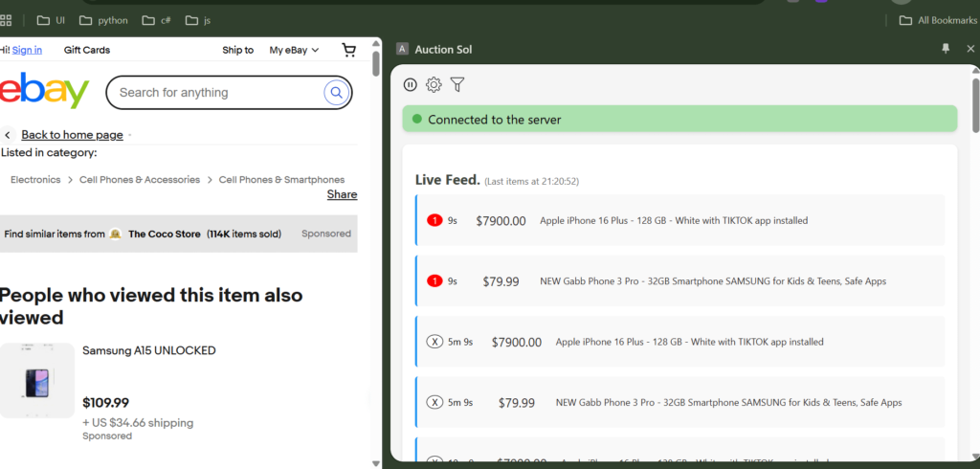The height and width of the screenshot is (469, 980).
Task: Click the Connected to the server status banner
Action: coord(679,119)
